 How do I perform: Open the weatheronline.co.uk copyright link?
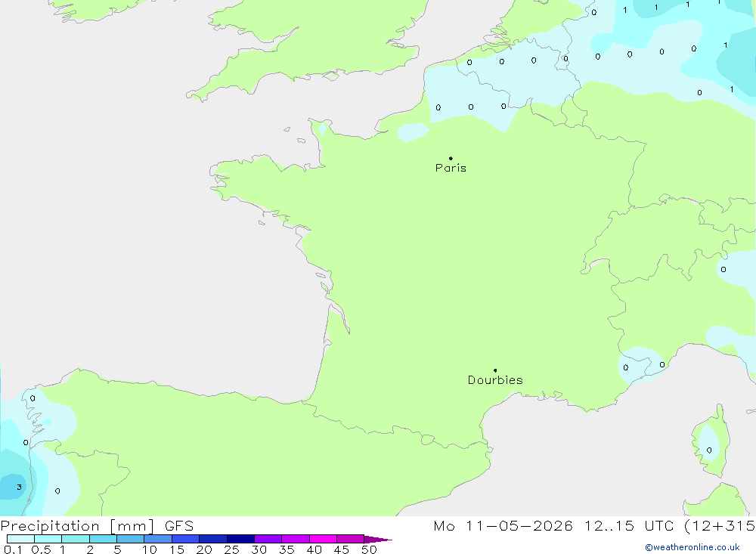coord(692,547)
